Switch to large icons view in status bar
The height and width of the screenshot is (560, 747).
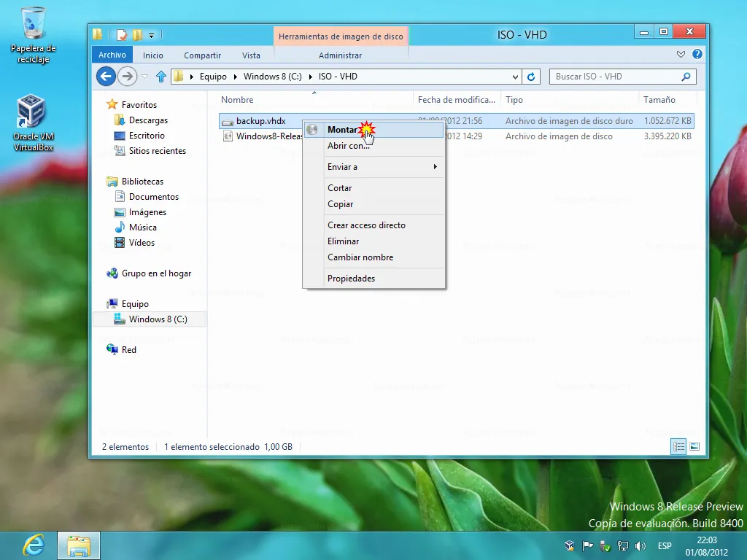[x=694, y=447]
